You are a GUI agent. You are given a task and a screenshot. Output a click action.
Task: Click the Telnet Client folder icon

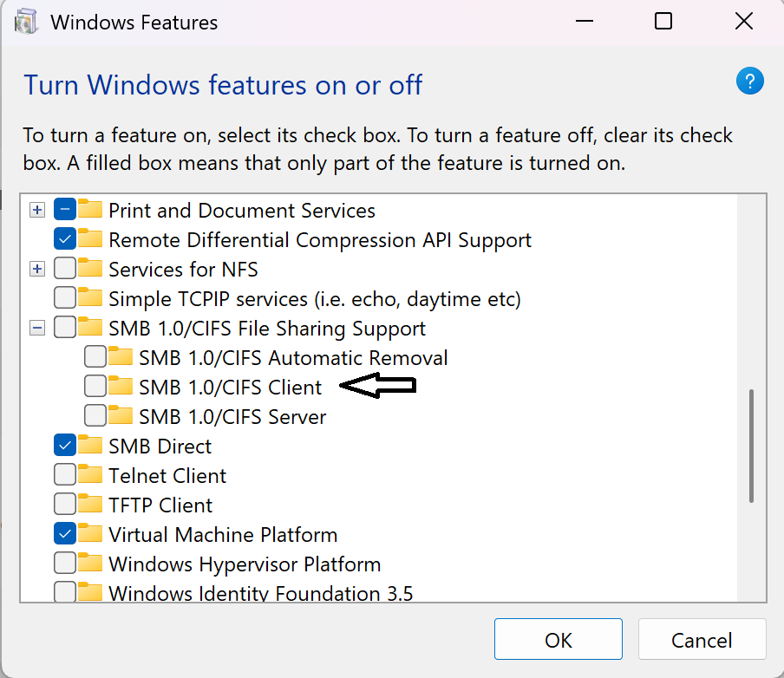tap(90, 475)
